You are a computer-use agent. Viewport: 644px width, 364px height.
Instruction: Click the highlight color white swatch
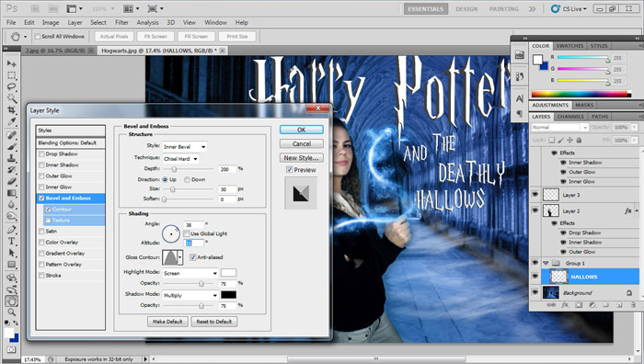point(229,272)
